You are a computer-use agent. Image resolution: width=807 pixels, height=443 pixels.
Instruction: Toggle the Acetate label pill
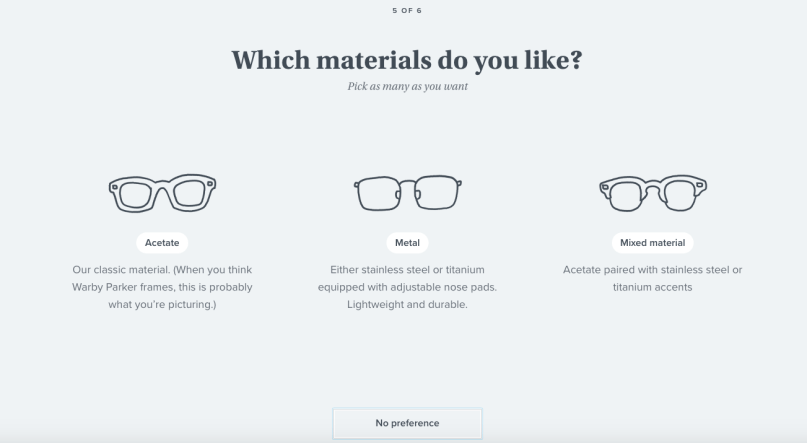(x=162, y=243)
